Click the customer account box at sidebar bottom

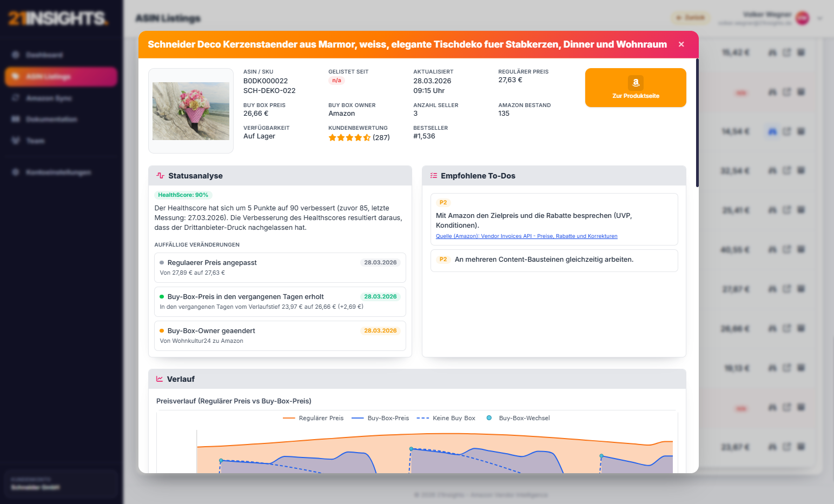pyautogui.click(x=61, y=483)
